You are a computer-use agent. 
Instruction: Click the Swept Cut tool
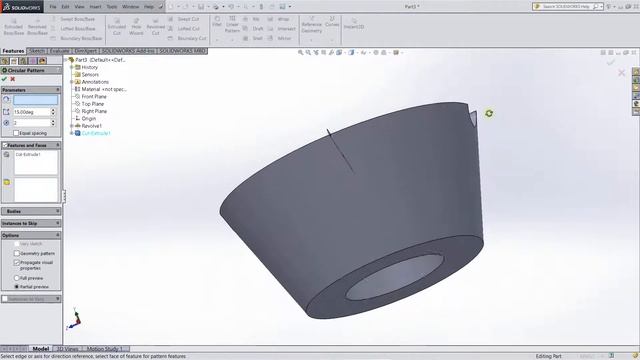tap(184, 19)
